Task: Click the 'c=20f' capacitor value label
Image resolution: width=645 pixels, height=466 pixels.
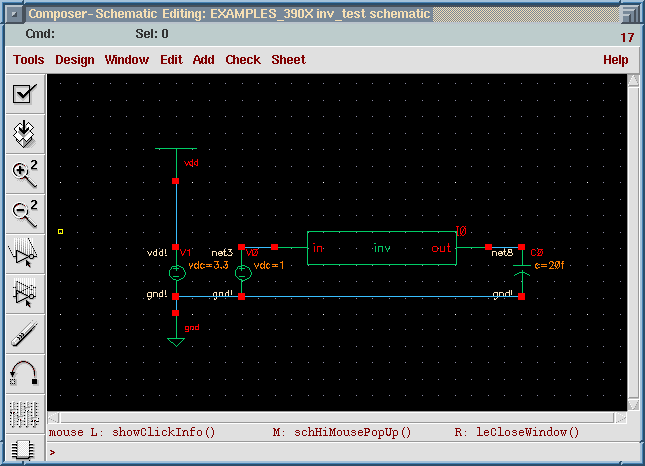Action: point(549,265)
